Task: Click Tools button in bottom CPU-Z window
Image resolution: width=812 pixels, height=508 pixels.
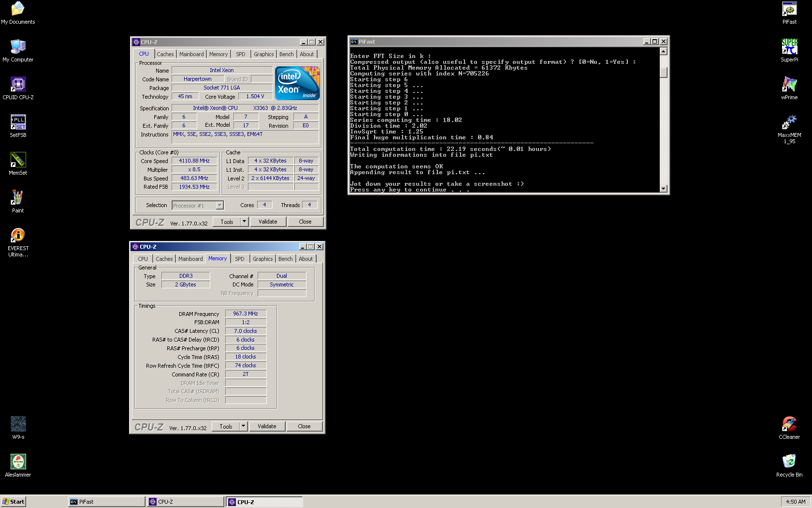Action: pos(226,426)
